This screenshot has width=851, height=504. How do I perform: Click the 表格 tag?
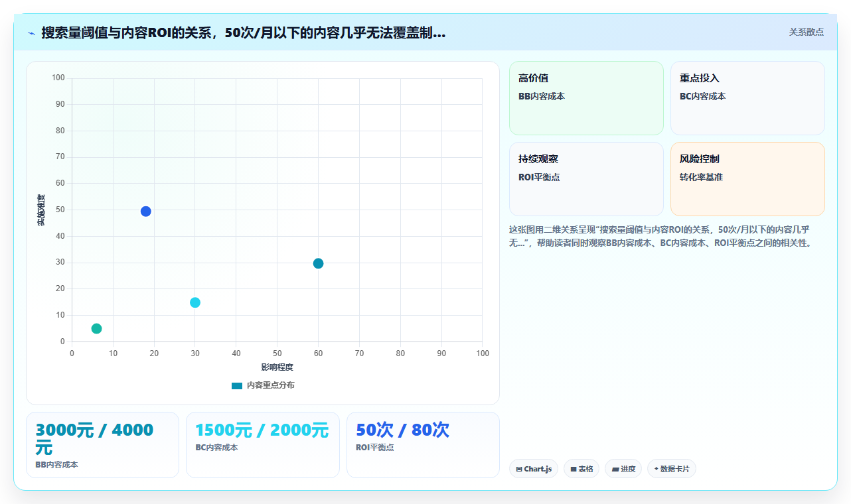click(581, 469)
